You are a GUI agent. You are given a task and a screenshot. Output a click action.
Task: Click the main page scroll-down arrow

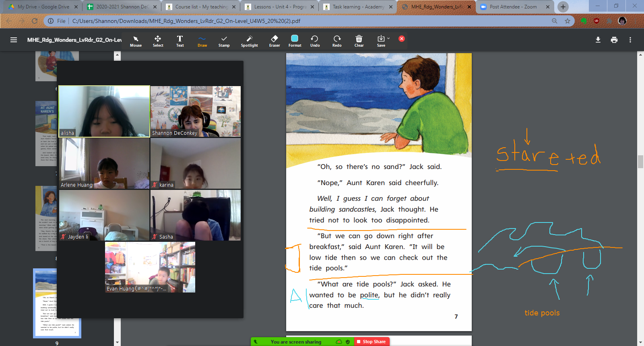point(640,342)
